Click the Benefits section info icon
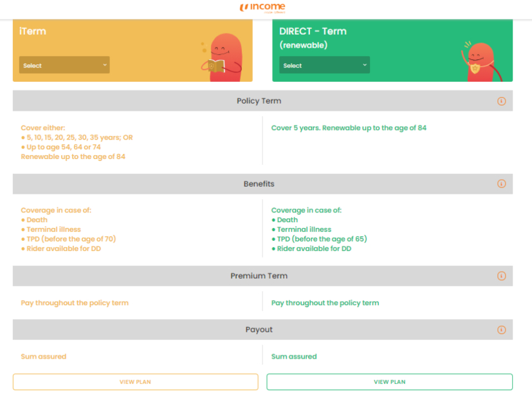 coord(501,184)
